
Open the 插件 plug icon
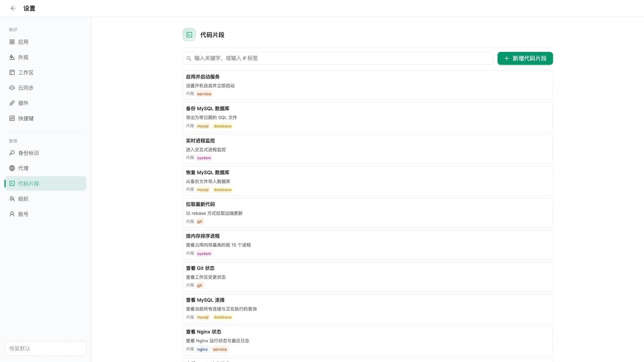[12, 103]
